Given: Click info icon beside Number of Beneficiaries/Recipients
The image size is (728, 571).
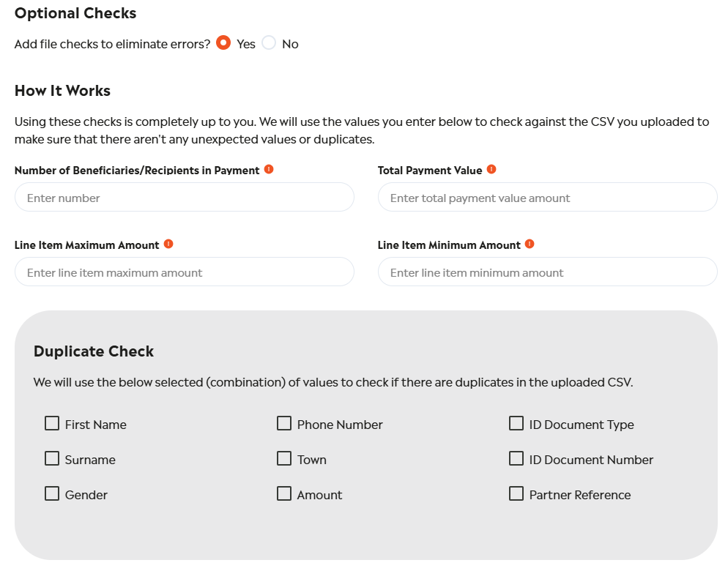Looking at the screenshot, I should coord(269,170).
